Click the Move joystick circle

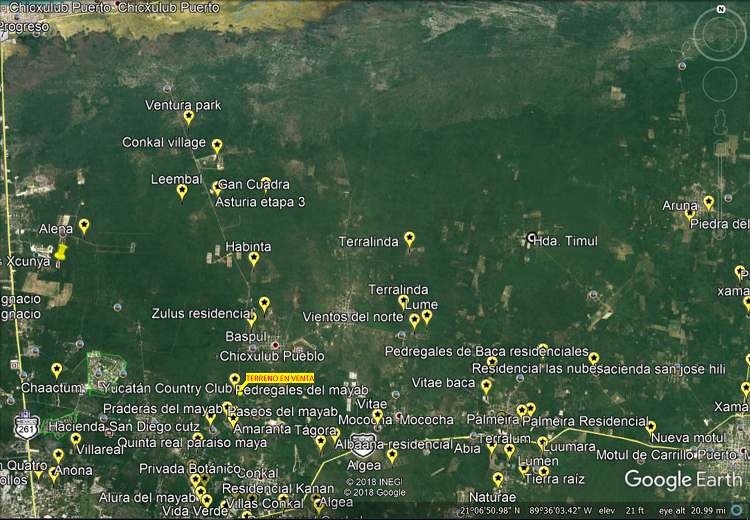pos(719,84)
